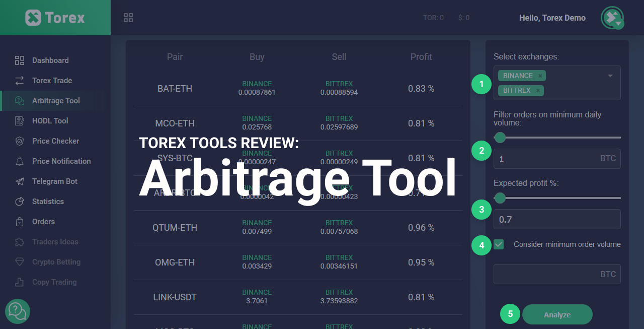Expand the exchanges selection dropdown

pyautogui.click(x=610, y=76)
